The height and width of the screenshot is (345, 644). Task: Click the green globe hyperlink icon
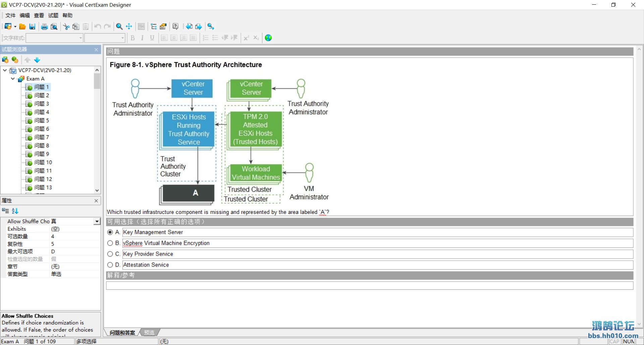pyautogui.click(x=268, y=38)
